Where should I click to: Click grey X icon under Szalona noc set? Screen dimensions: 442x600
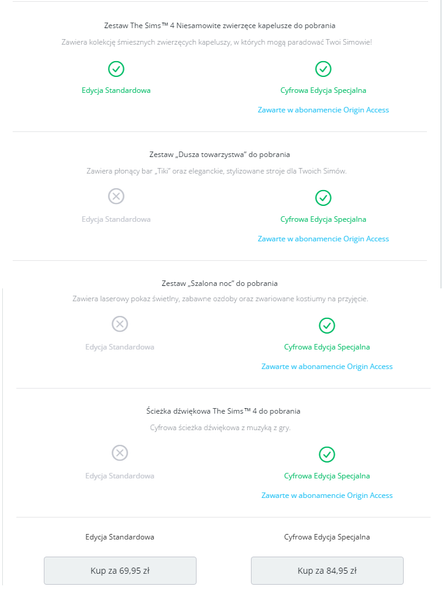[120, 324]
